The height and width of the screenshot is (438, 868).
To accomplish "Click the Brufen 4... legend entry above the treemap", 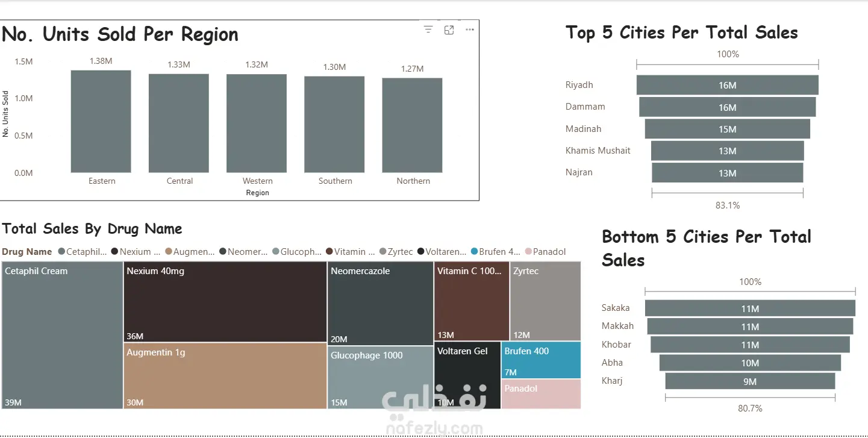I will (x=496, y=252).
